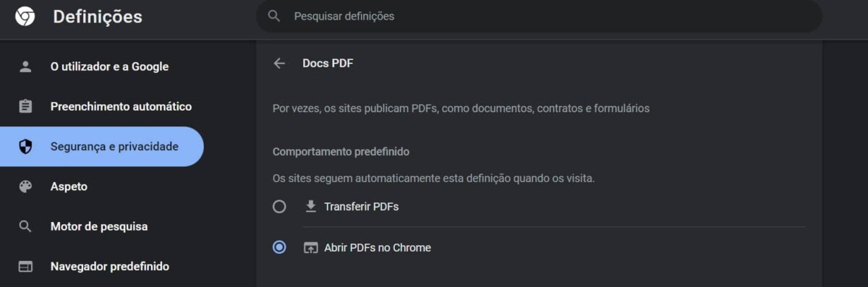
Task: Go back using the arrow next to Docs PDF
Action: pos(279,64)
